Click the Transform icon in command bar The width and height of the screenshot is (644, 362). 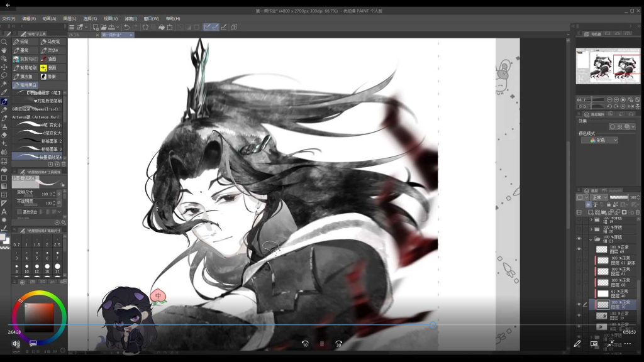pos(170,27)
